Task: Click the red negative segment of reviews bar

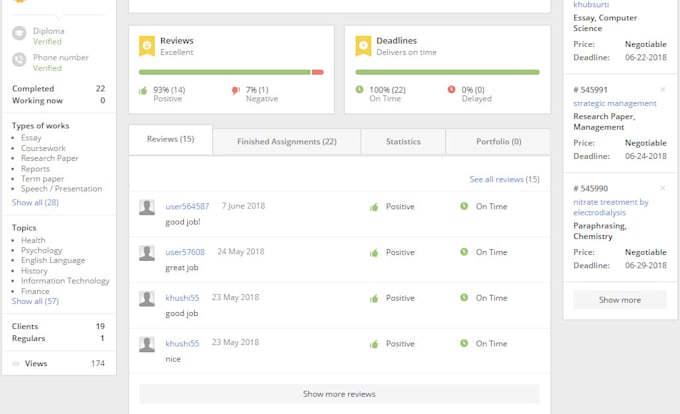Action: pyautogui.click(x=318, y=72)
